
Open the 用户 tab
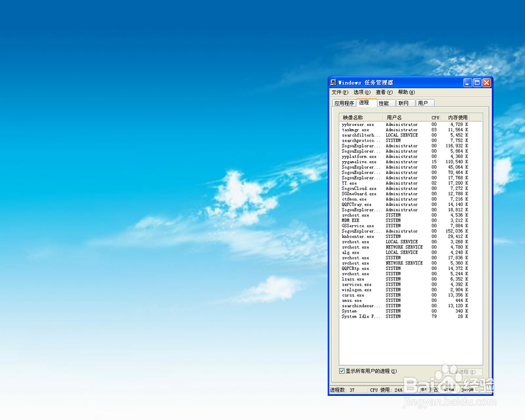coord(425,103)
